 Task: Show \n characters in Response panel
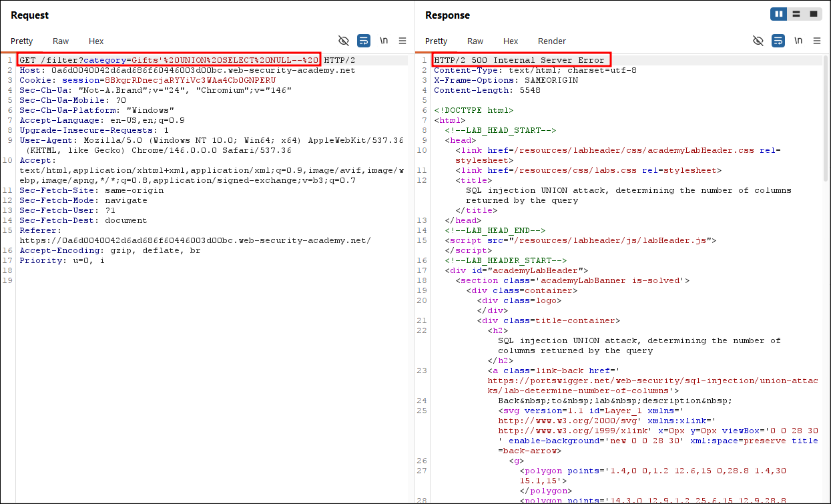798,41
